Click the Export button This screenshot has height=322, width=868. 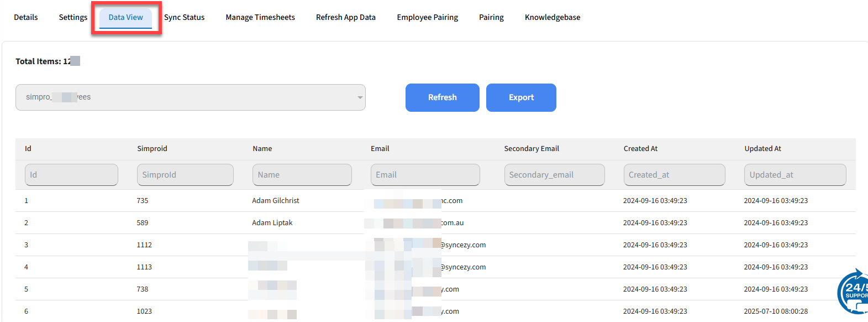coord(521,97)
